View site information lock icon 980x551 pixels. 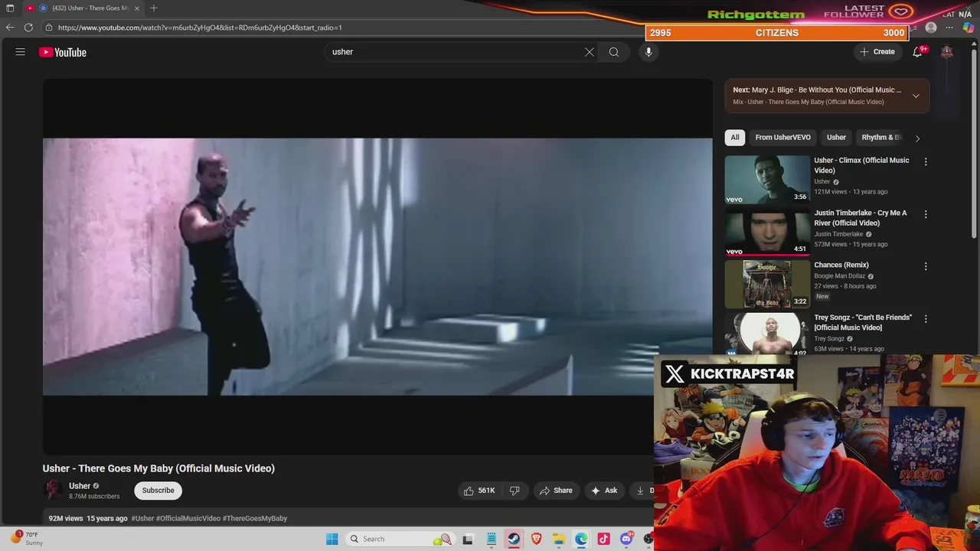coord(49,28)
